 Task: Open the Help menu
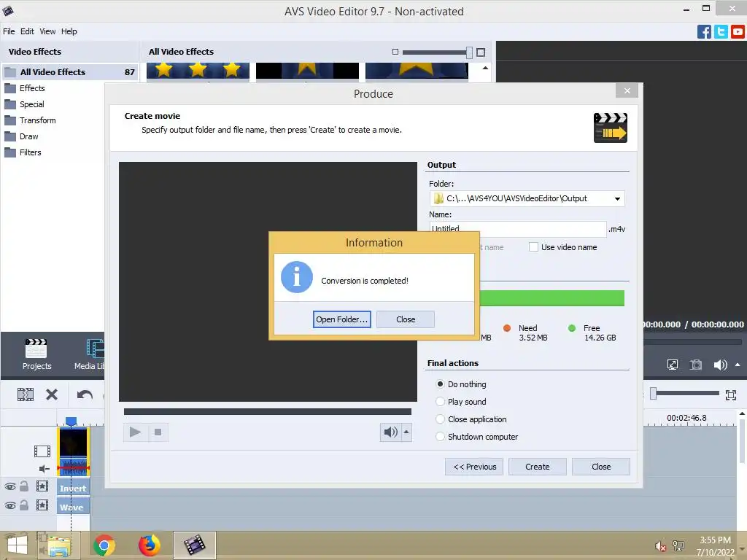pos(69,31)
